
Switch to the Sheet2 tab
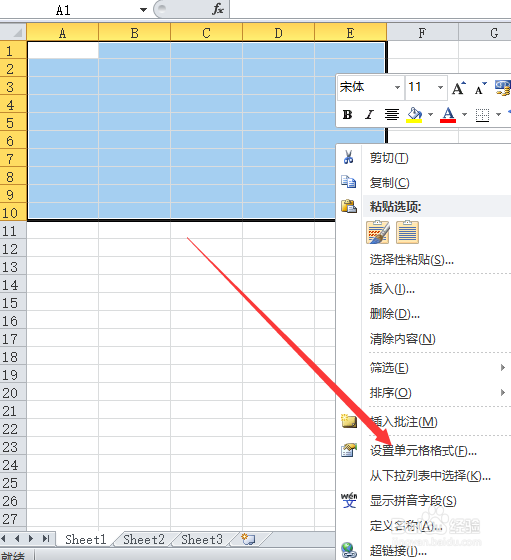144,539
